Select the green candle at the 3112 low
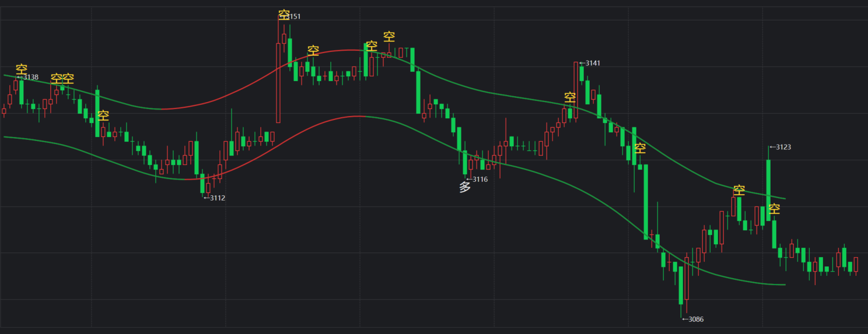Image resolution: width=868 pixels, height=334 pixels. [x=202, y=183]
